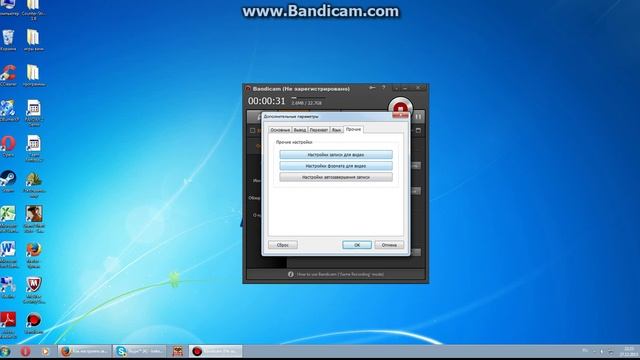Close the Дополнительные параметры dialog with the red X

400,116
